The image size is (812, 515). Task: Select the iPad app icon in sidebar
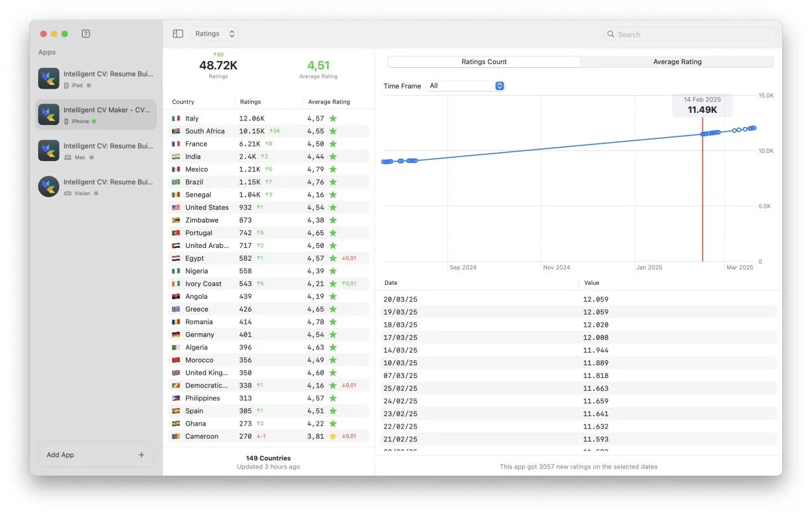pos(49,79)
